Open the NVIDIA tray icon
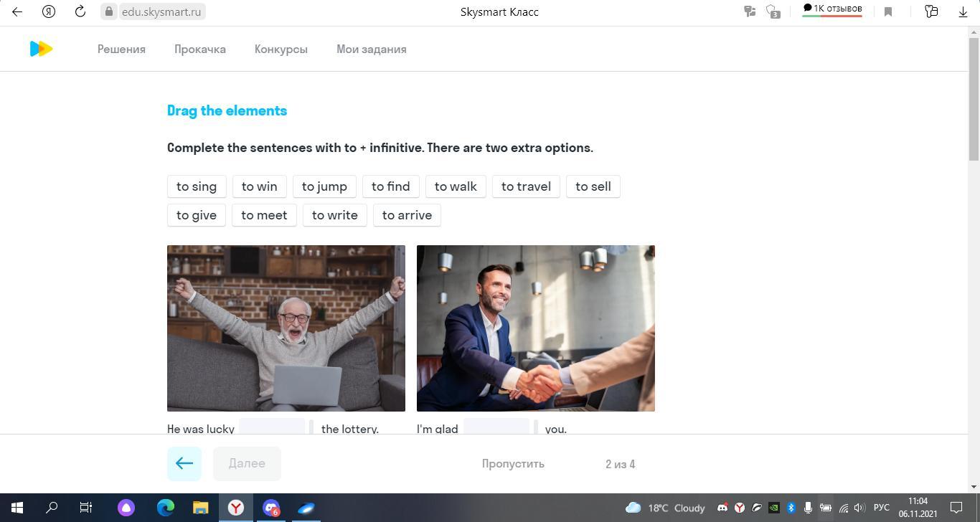 [774, 508]
